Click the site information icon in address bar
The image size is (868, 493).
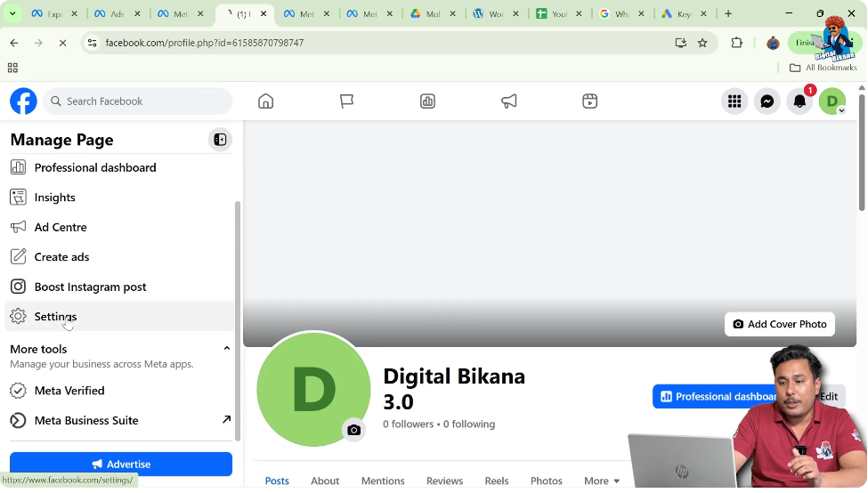tap(92, 43)
